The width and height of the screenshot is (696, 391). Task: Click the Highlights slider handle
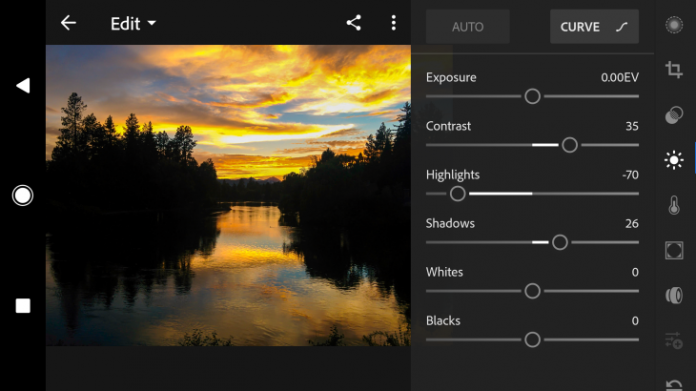coord(458,194)
